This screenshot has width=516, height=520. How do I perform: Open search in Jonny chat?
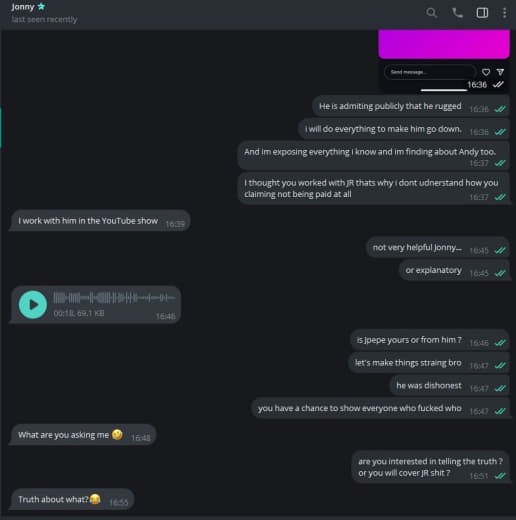click(431, 13)
